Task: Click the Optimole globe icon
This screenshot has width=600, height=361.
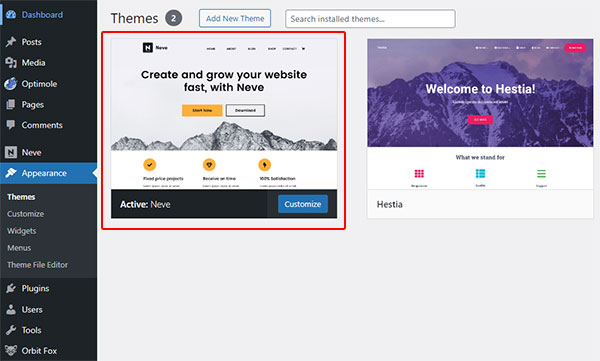Action: coord(11,83)
